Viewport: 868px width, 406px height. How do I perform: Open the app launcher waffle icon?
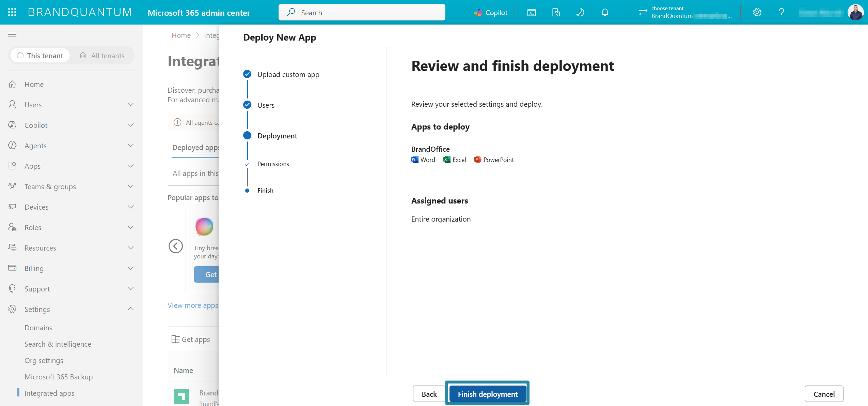point(12,12)
